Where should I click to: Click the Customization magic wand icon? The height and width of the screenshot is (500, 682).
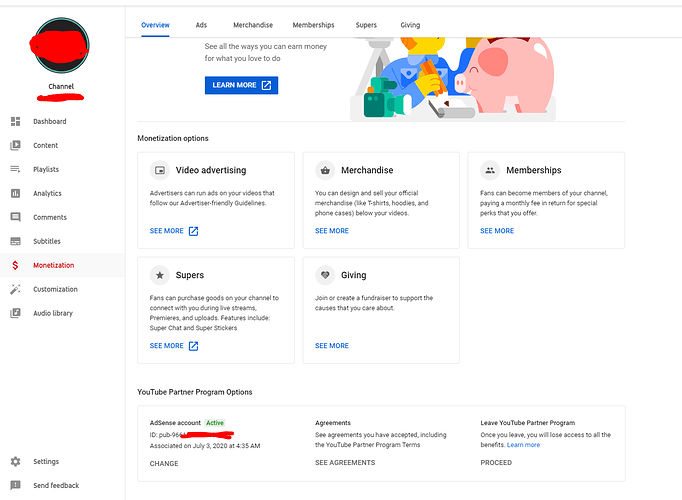[15, 289]
